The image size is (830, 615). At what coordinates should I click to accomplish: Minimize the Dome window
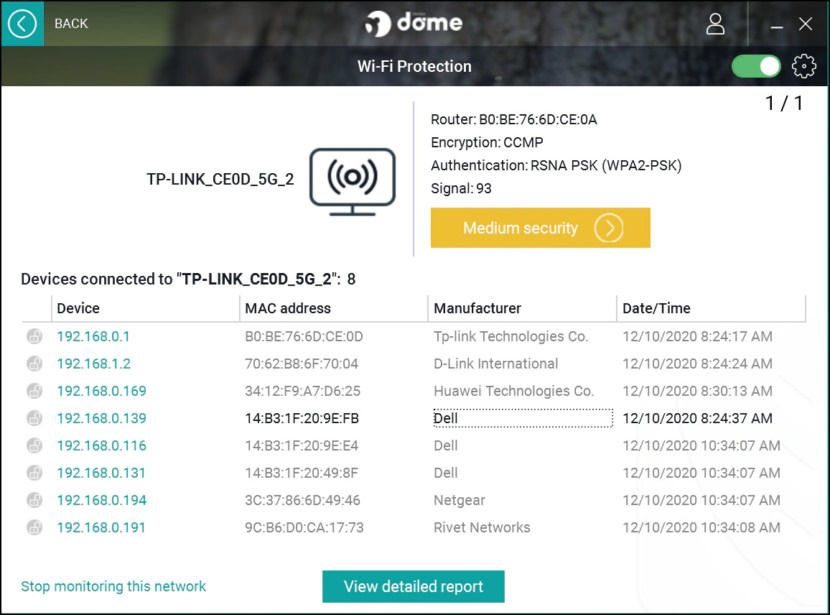[777, 24]
